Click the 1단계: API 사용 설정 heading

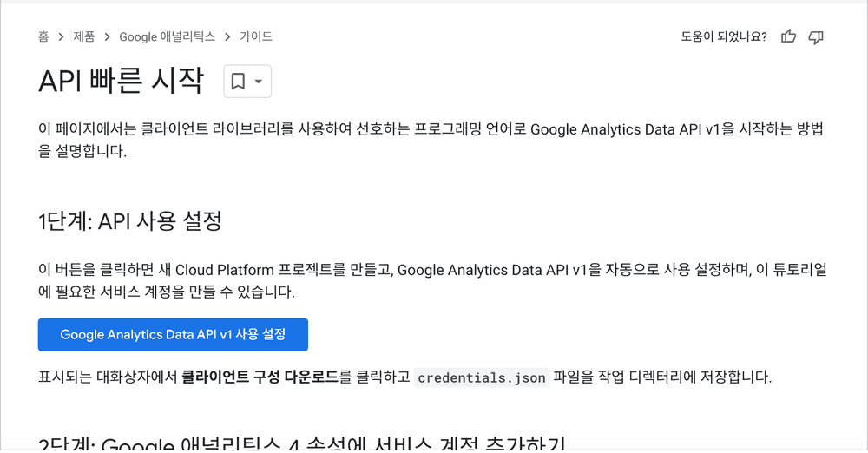[x=130, y=221]
